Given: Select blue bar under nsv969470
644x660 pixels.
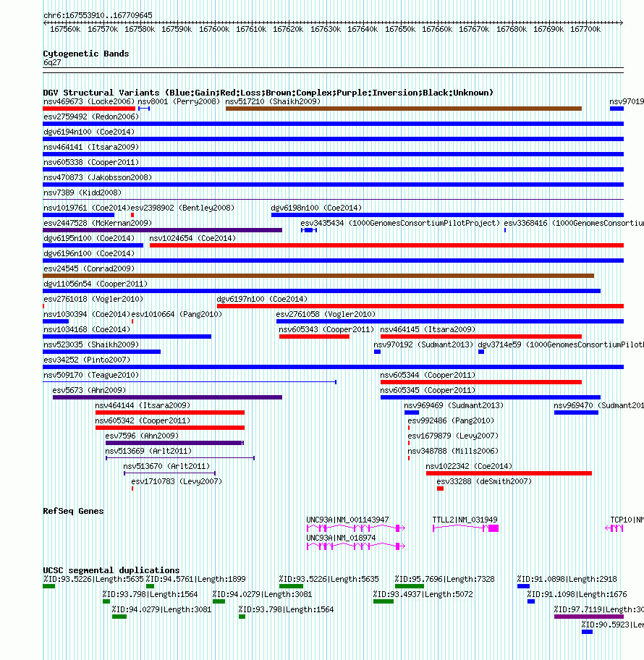Looking at the screenshot, I should [x=576, y=412].
